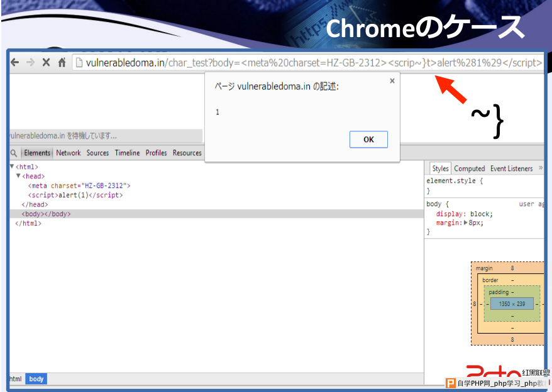Viewport: 552px width, 392px height.
Task: Click OK in the alert dialog
Action: [368, 139]
